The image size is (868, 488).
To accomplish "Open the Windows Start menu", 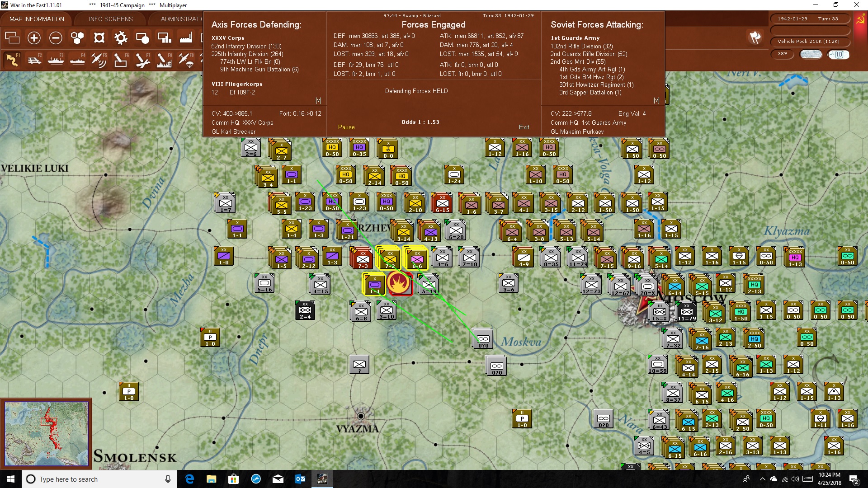I will (x=11, y=479).
